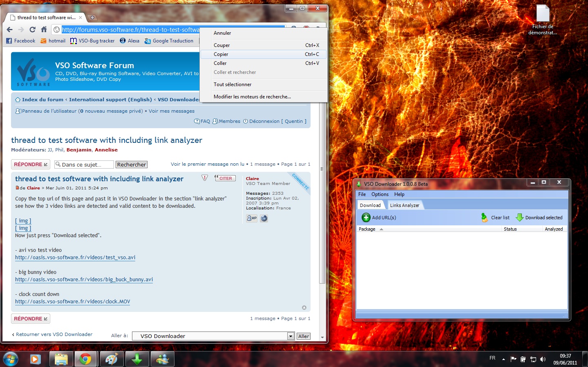The width and height of the screenshot is (588, 367).
Task: Choose Copier in the context menu
Action: coord(264,54)
